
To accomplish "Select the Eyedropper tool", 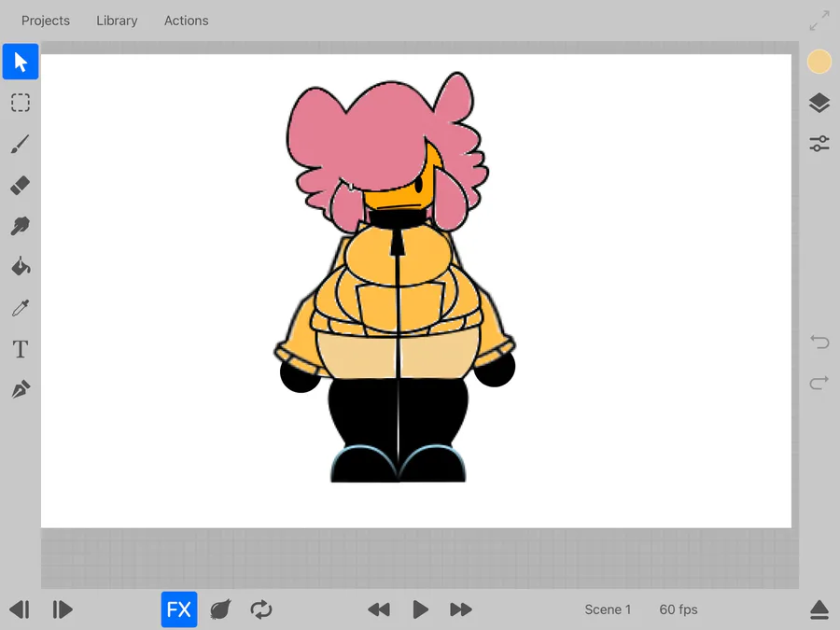I will click(x=21, y=308).
